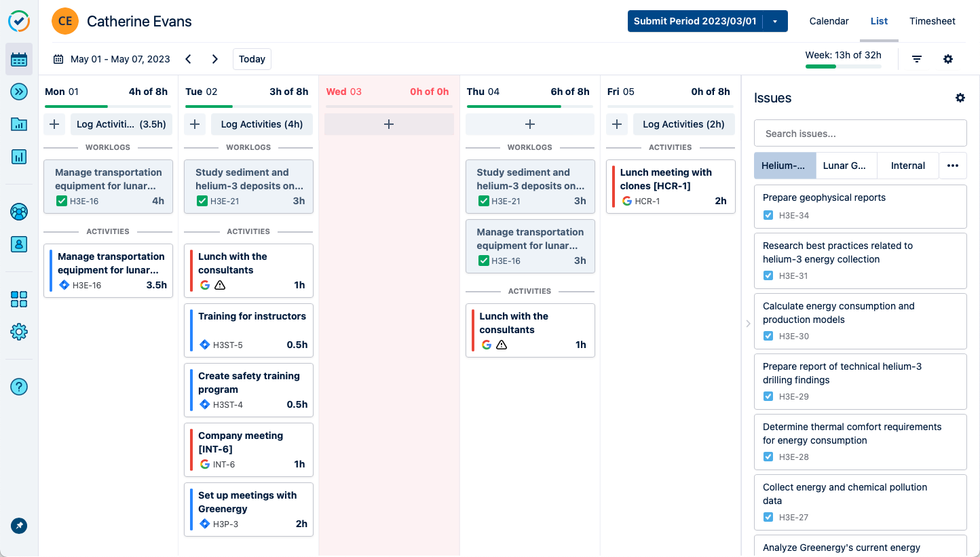Select the Lunar G filter tab
Image resolution: width=980 pixels, height=557 pixels.
click(846, 166)
